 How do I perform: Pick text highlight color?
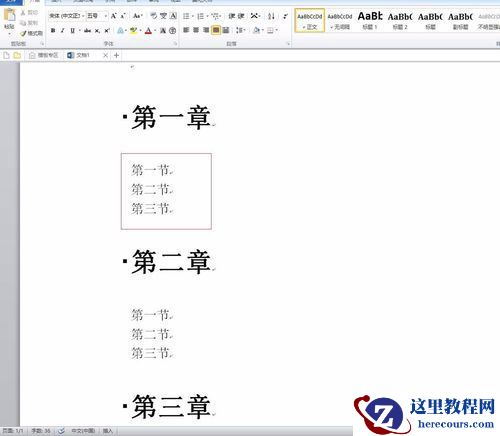(134, 31)
